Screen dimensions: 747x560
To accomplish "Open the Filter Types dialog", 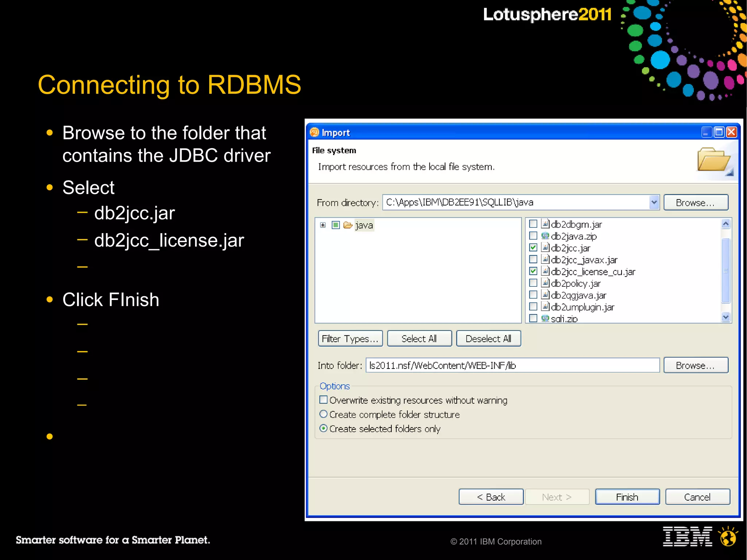I will [x=350, y=339].
